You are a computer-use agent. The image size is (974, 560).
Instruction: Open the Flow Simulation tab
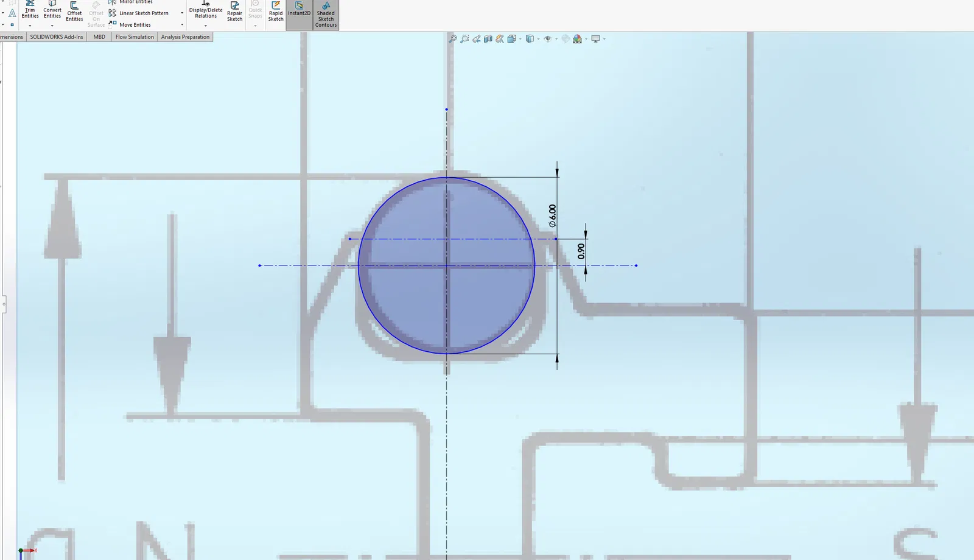(135, 37)
